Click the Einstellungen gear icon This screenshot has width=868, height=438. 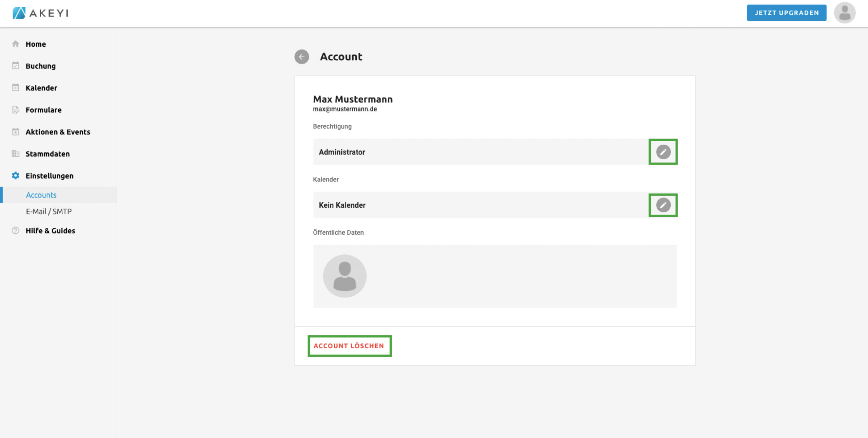(x=16, y=175)
